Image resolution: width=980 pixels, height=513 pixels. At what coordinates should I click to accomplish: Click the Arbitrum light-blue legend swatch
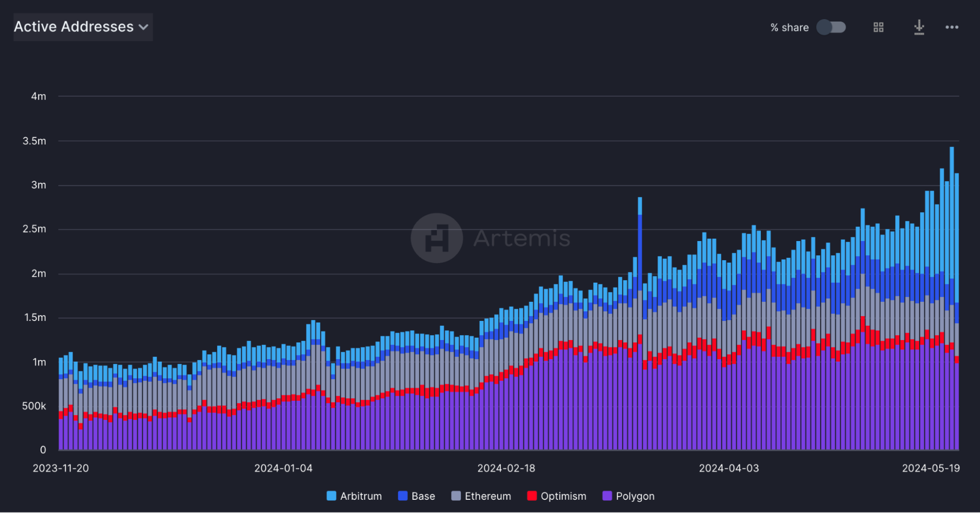point(331,496)
